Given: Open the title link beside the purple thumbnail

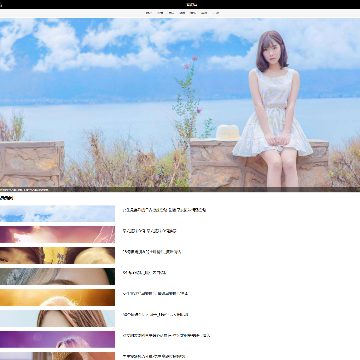Looking at the screenshot, I should tap(166, 336).
